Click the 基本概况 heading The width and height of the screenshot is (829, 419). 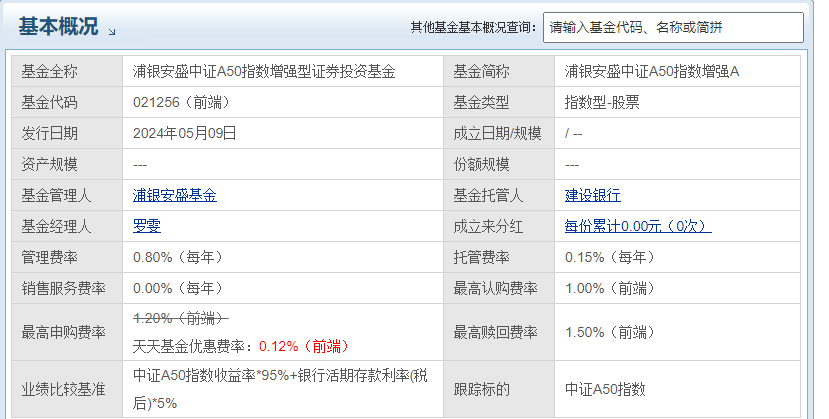tap(58, 26)
